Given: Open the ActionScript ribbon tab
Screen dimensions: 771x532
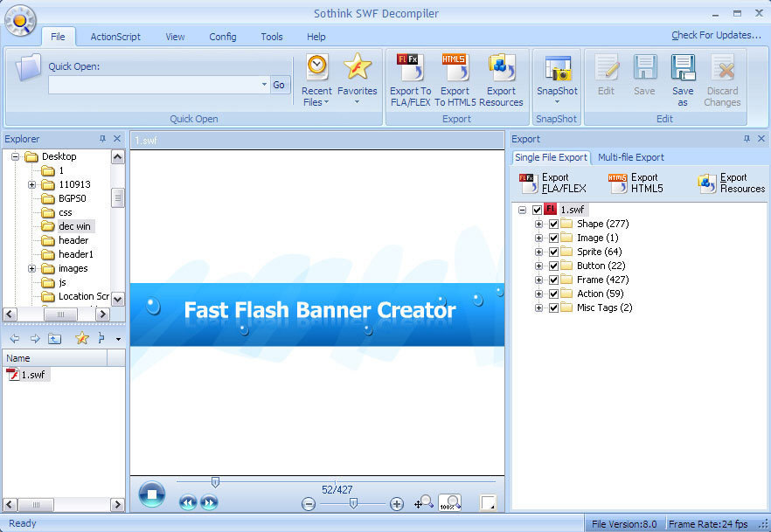Looking at the screenshot, I should 115,37.
